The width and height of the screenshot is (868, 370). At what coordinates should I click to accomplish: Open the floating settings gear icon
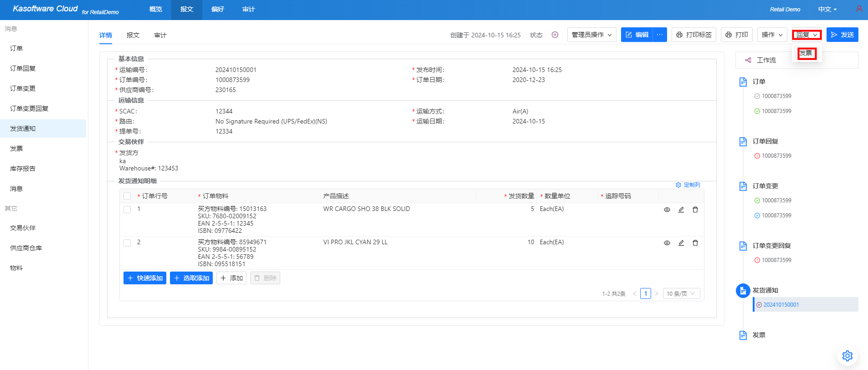(847, 355)
